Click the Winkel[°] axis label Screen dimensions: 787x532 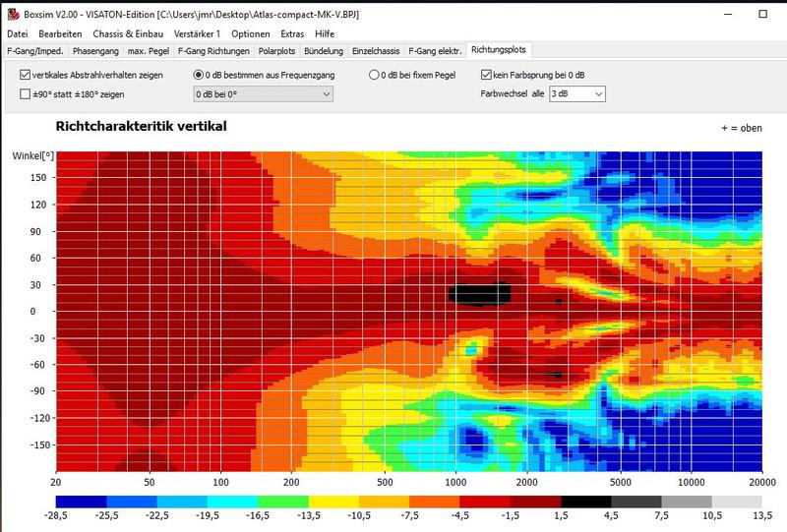33,156
